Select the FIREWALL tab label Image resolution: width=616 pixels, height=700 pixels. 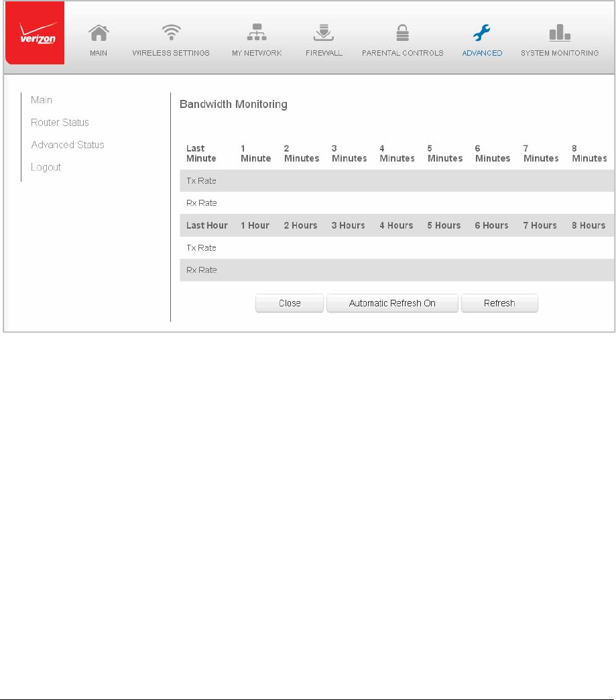[324, 53]
